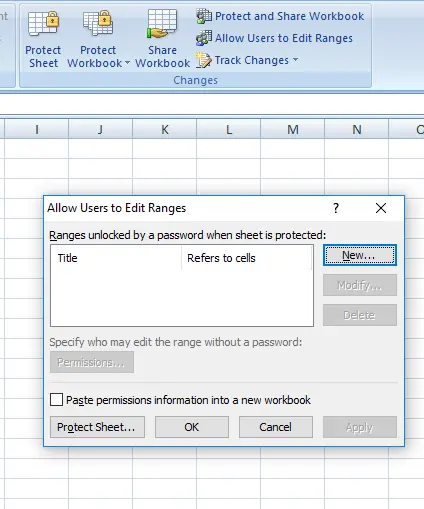Confirm the dialog with OK
Viewport: 424px width, 509px height.
click(x=192, y=427)
